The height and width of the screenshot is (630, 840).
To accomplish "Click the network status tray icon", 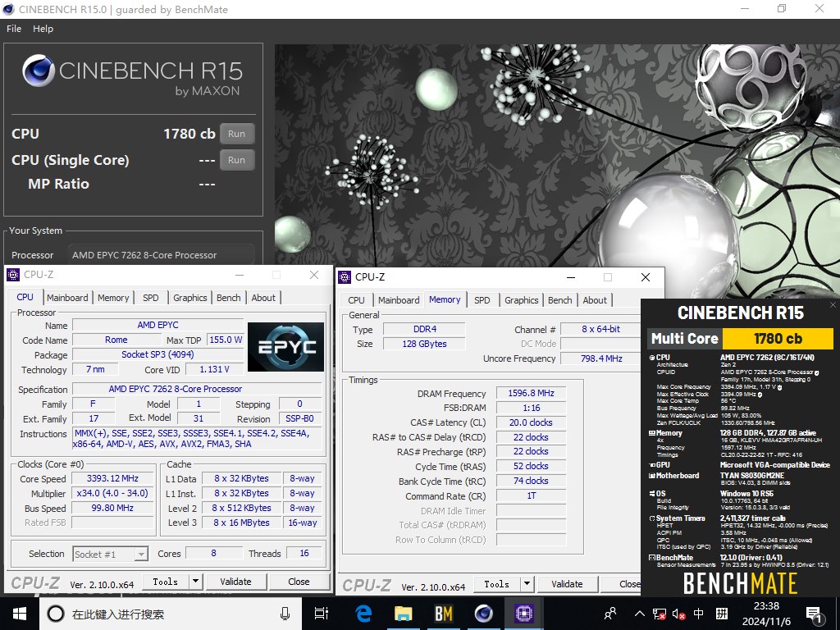I will click(660, 614).
